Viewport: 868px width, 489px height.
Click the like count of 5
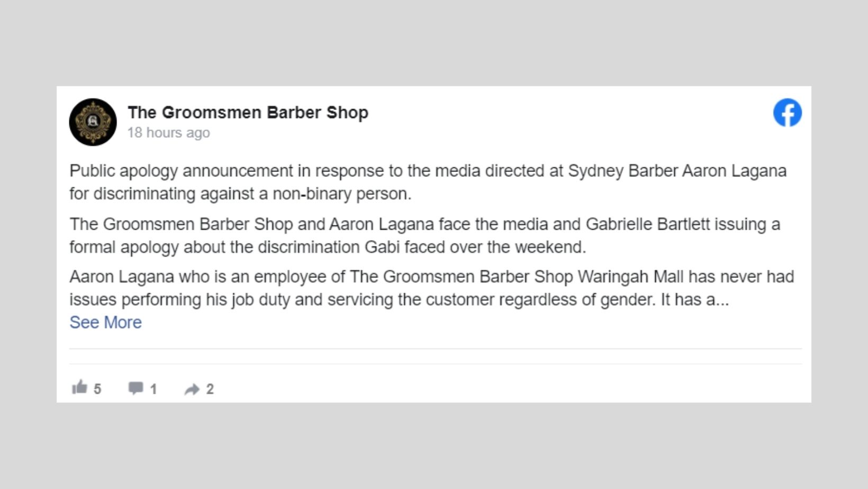coord(97,389)
